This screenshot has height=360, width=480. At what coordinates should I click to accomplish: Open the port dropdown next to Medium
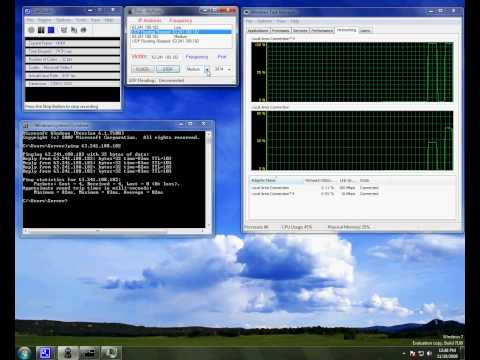click(229, 69)
